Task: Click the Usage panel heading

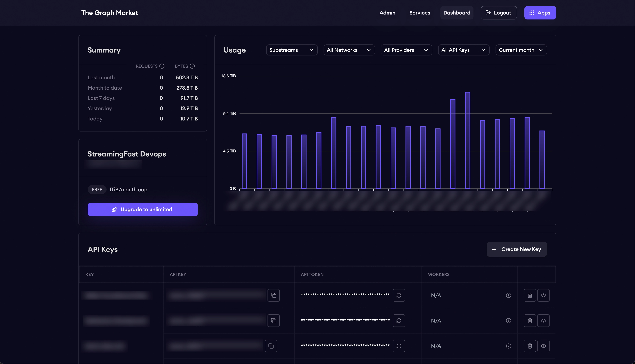Action: click(x=235, y=50)
